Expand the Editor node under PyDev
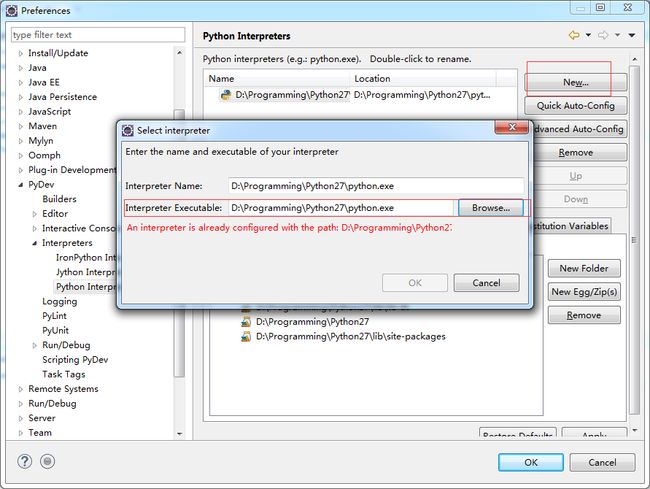 (34, 214)
